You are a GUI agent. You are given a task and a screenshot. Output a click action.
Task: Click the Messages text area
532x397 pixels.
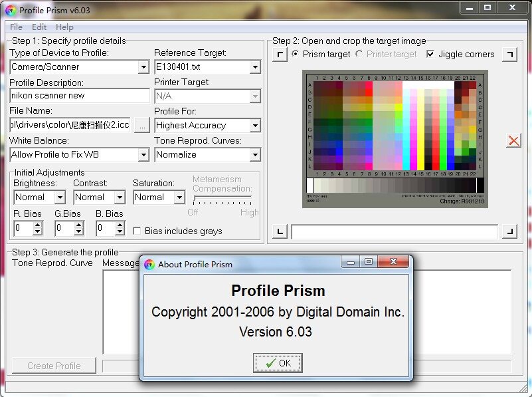coord(307,312)
